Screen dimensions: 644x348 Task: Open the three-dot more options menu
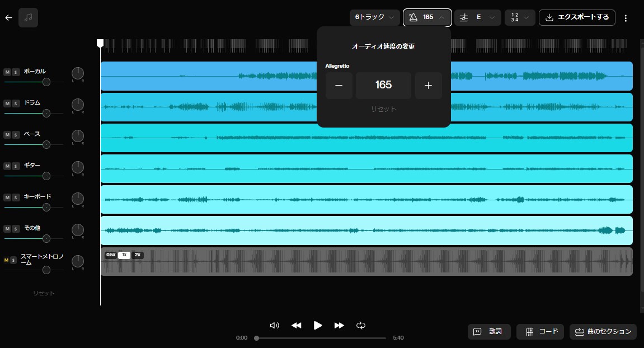tap(626, 18)
